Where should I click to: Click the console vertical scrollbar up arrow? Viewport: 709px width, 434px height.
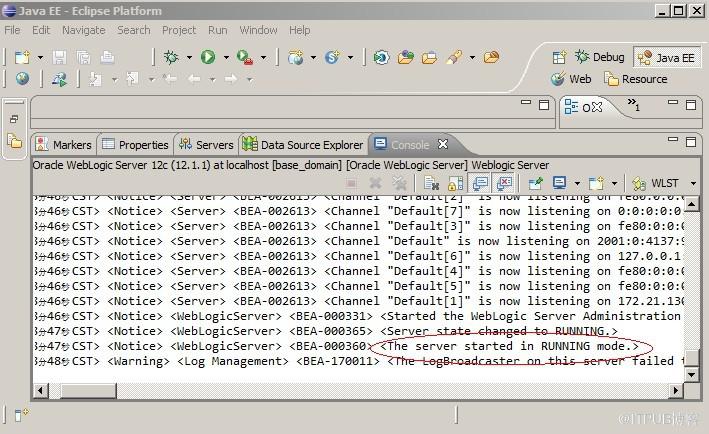[691, 204]
